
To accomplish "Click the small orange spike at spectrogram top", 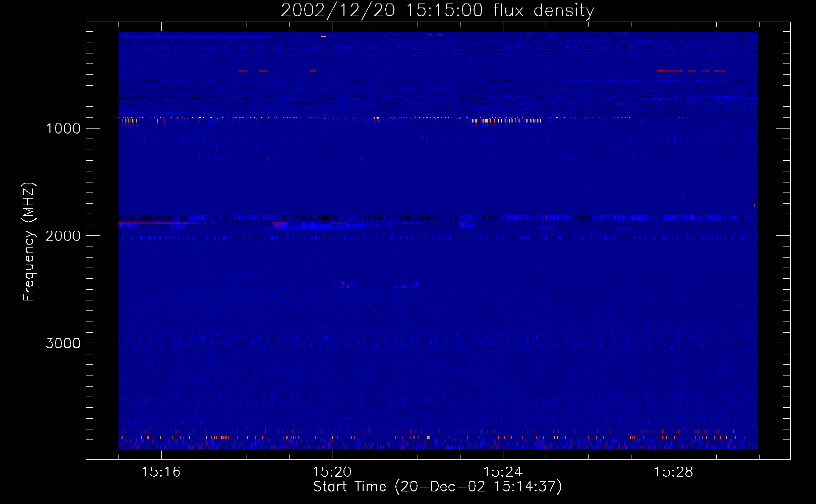I will click(x=323, y=37).
